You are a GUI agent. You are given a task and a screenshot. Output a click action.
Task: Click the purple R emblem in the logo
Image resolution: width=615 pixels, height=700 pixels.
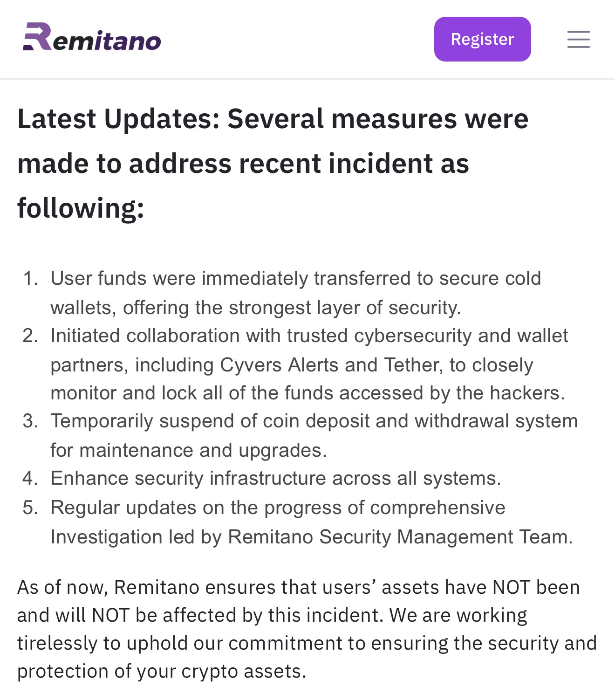[x=37, y=36]
